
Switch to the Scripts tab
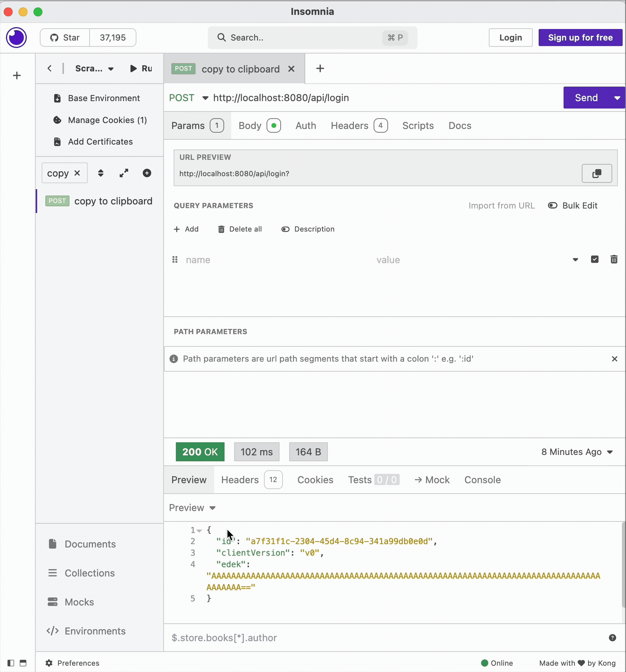point(418,126)
